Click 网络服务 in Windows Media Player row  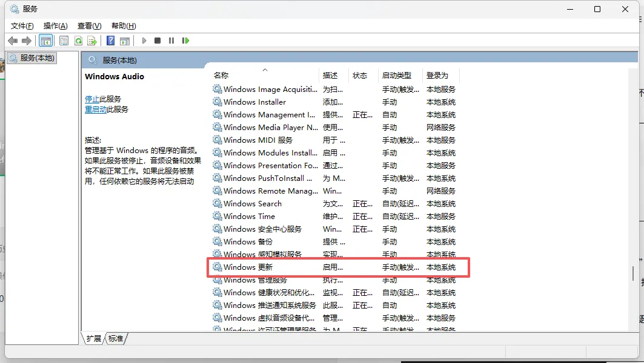441,128
